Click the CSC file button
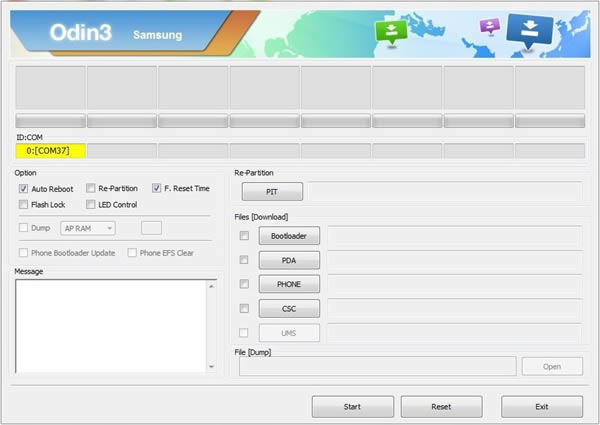 (289, 308)
